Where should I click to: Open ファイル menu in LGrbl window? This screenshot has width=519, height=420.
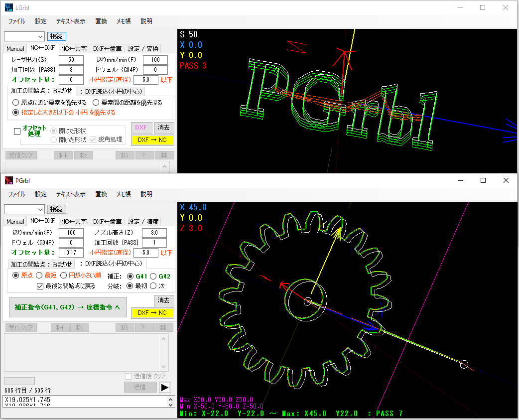pyautogui.click(x=17, y=21)
